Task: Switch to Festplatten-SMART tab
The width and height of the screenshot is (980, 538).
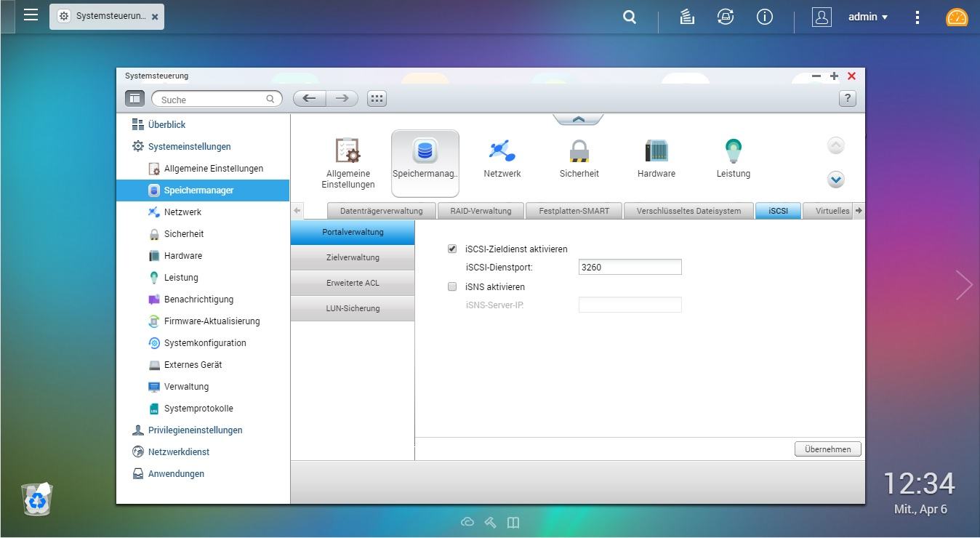Action: [574, 211]
